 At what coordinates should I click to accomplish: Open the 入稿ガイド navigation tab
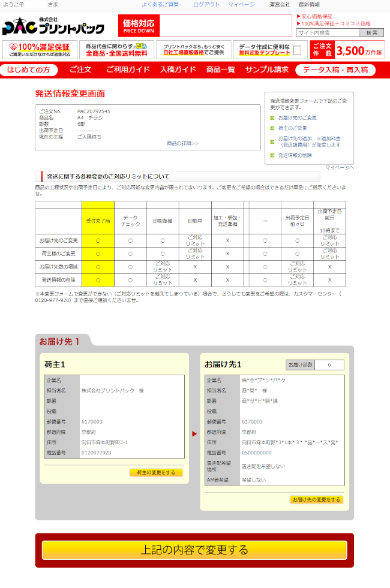[x=178, y=70]
